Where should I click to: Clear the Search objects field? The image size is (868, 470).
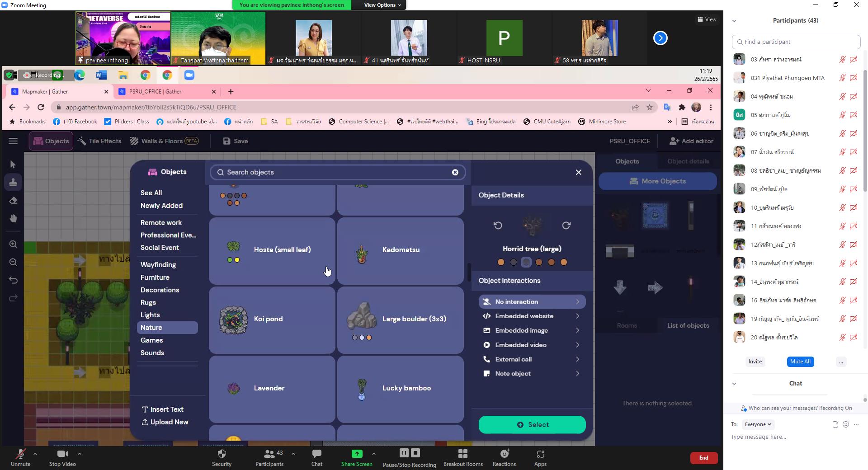pos(455,172)
